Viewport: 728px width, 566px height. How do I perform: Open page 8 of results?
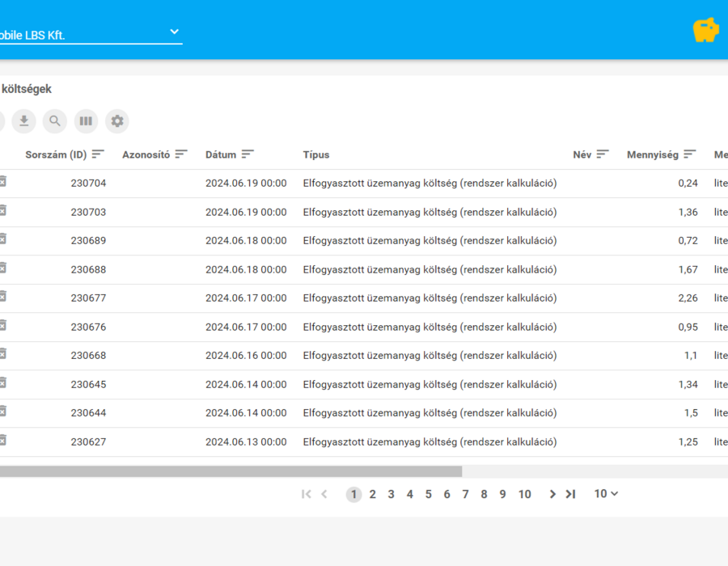484,495
